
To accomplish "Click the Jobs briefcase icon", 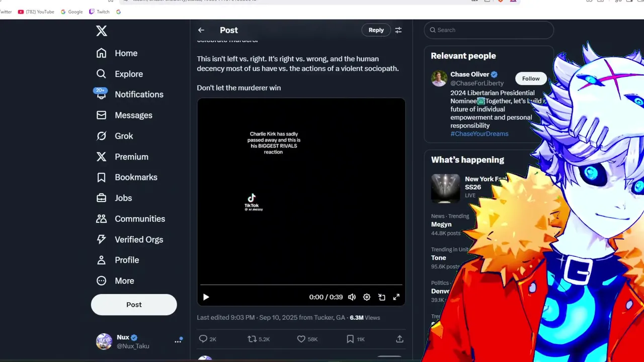I will click(102, 198).
